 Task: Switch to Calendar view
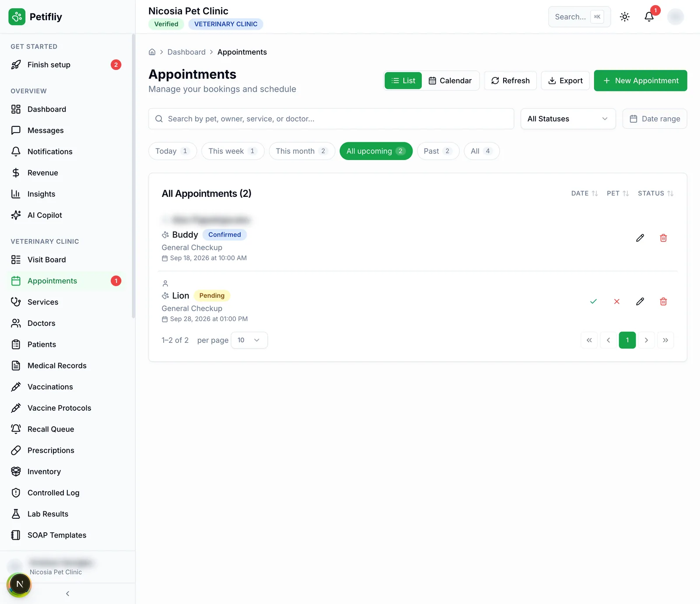coord(450,80)
